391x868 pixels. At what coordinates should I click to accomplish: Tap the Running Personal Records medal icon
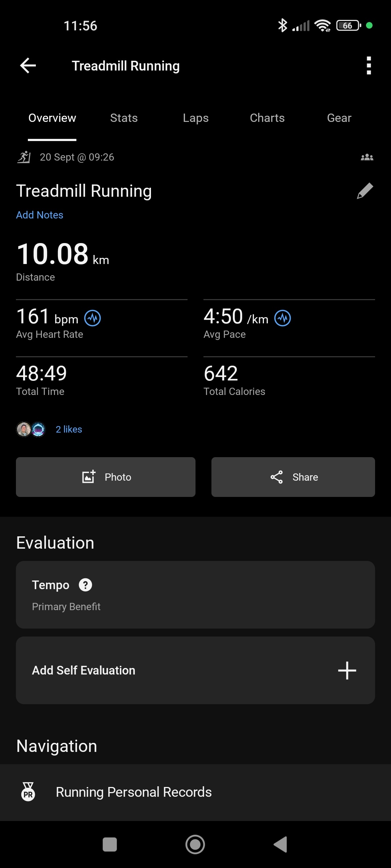(x=28, y=792)
